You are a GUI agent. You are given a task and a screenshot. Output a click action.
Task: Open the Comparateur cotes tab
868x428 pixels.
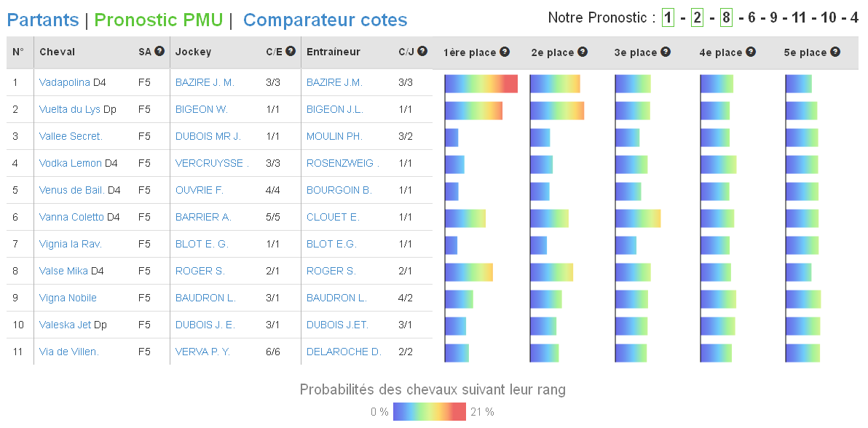(x=325, y=20)
